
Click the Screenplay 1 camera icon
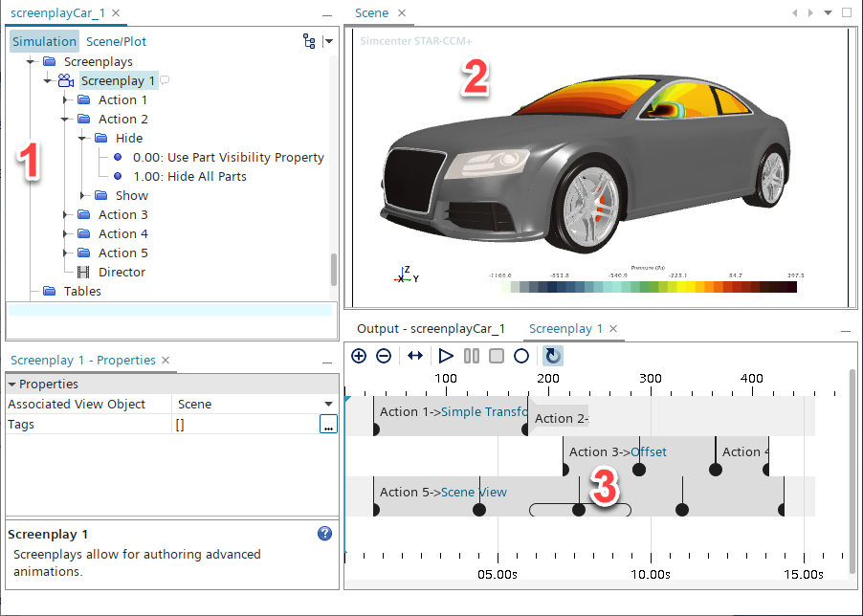[x=65, y=81]
